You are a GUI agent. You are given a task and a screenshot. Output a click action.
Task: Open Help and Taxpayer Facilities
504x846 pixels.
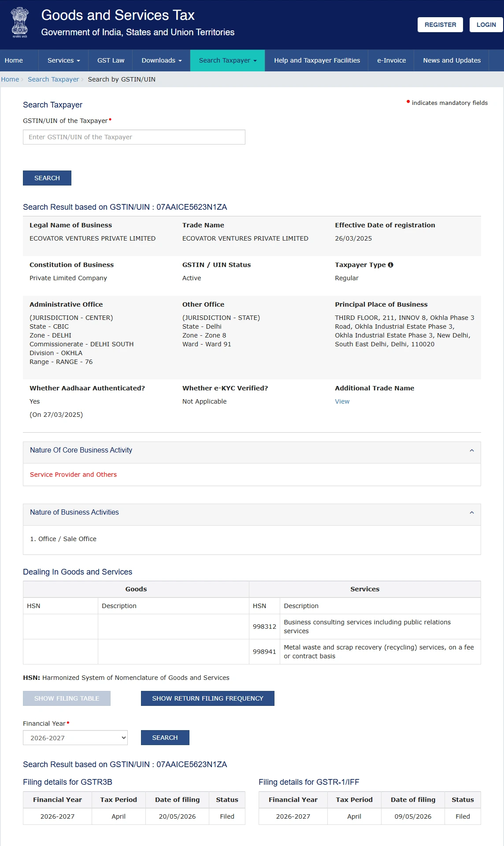tap(317, 60)
